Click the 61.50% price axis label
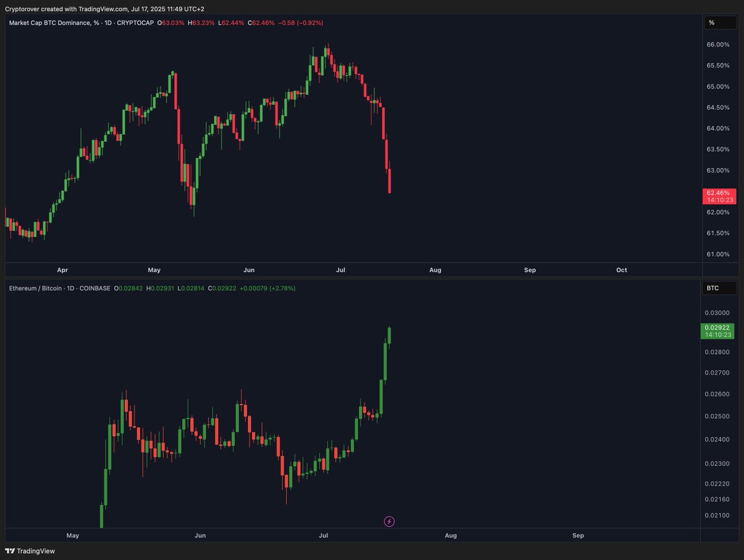The height and width of the screenshot is (560, 744). pos(717,233)
